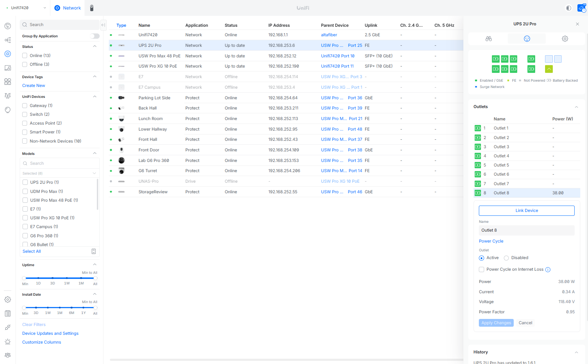Viewport: 588px width, 364px height.
Task: Open UPS 2U Pro overview binoculars tab
Action: coord(489,39)
